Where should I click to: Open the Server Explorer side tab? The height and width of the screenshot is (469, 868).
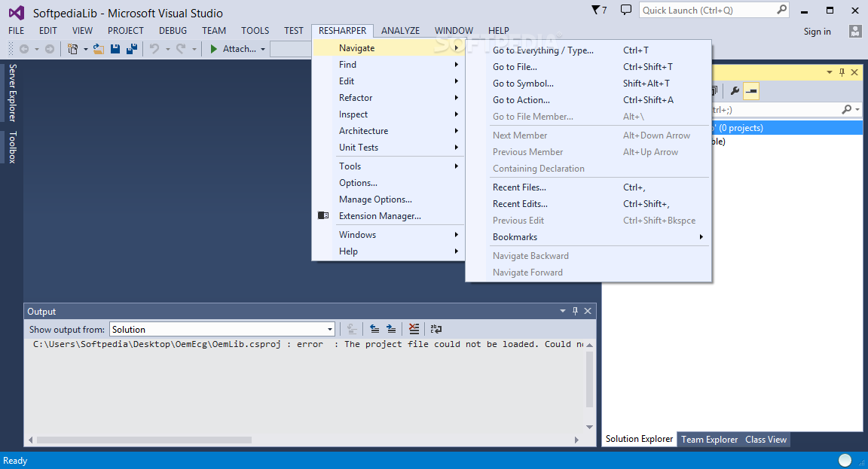click(x=12, y=93)
